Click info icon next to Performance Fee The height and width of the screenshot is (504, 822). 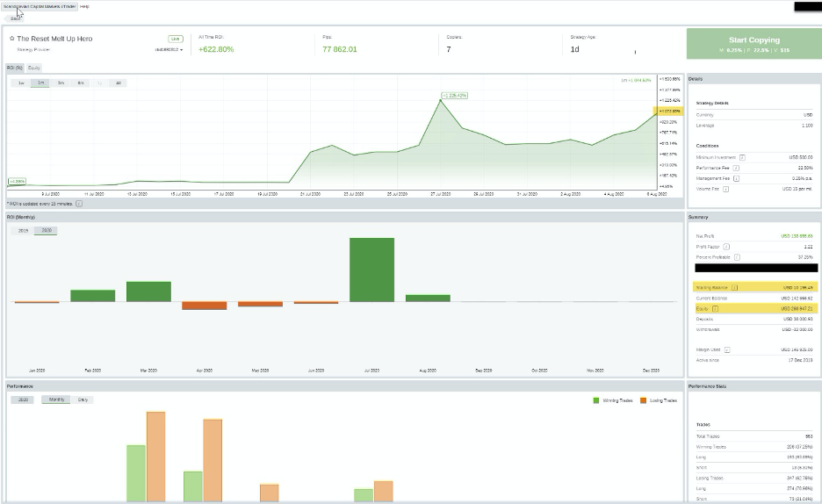(736, 168)
